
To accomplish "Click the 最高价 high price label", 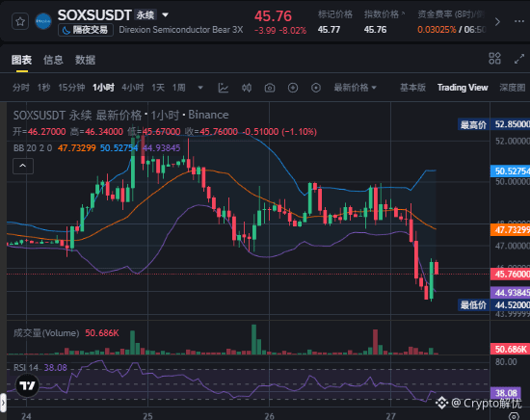I will click(473, 124).
